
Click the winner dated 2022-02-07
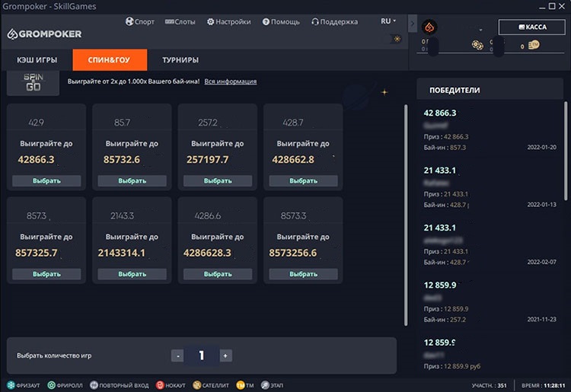tap(490, 244)
